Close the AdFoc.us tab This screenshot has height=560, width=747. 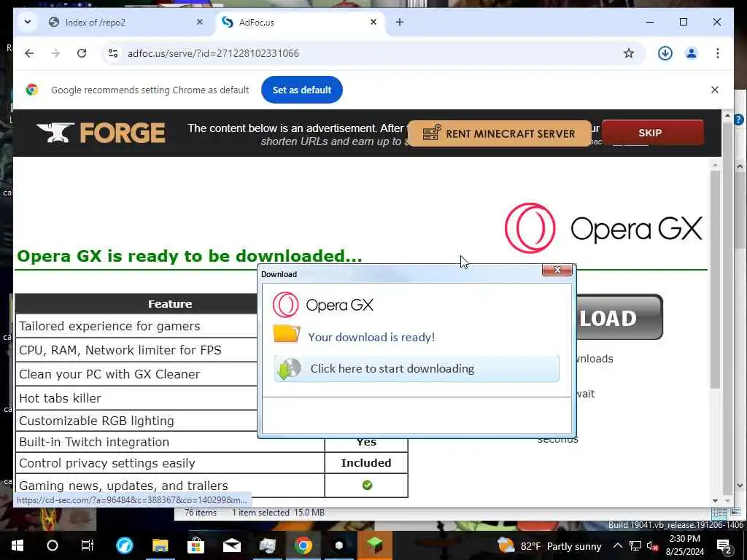(373, 23)
